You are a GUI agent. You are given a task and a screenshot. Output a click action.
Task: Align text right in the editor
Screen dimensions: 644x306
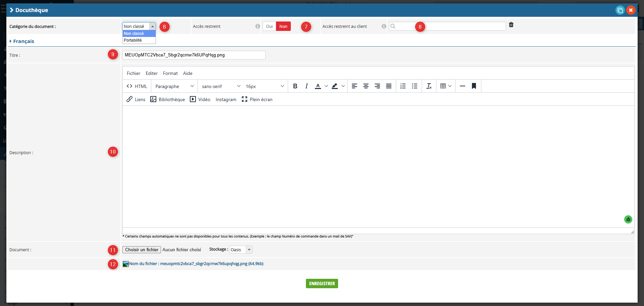click(x=377, y=86)
